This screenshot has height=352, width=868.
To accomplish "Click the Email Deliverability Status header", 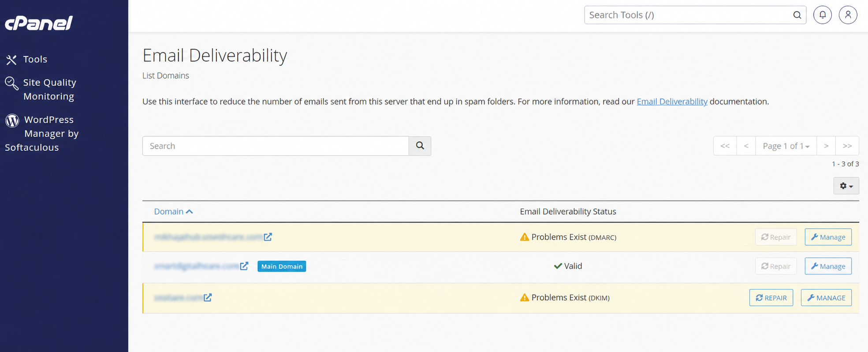I will point(568,211).
